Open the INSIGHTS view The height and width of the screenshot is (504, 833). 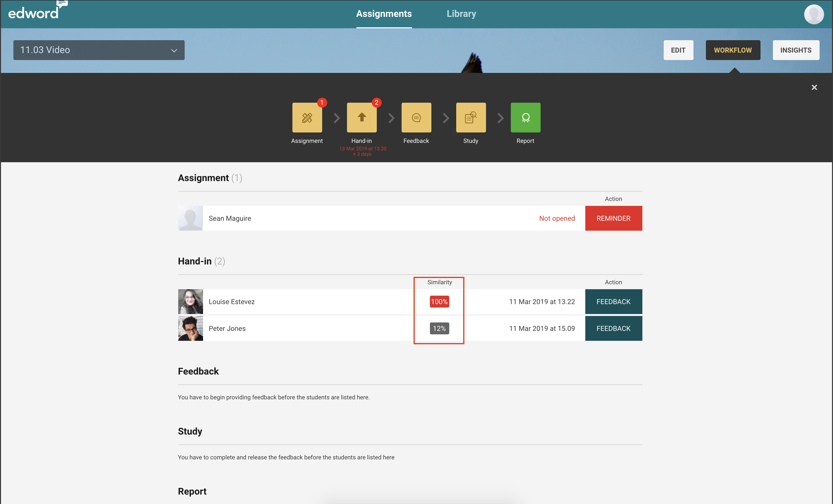pos(796,50)
